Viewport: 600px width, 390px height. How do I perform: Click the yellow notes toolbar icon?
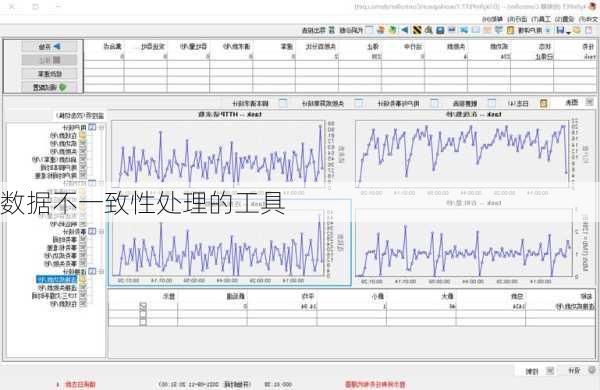(510, 30)
